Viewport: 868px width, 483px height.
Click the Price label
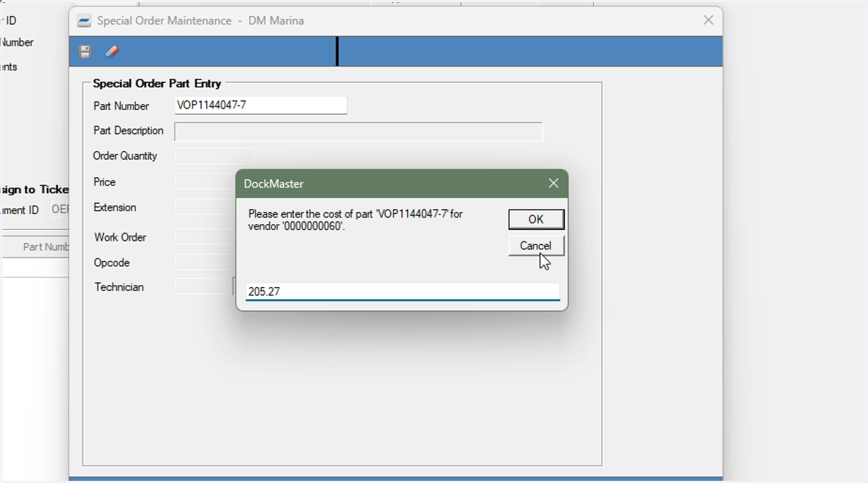coord(105,182)
